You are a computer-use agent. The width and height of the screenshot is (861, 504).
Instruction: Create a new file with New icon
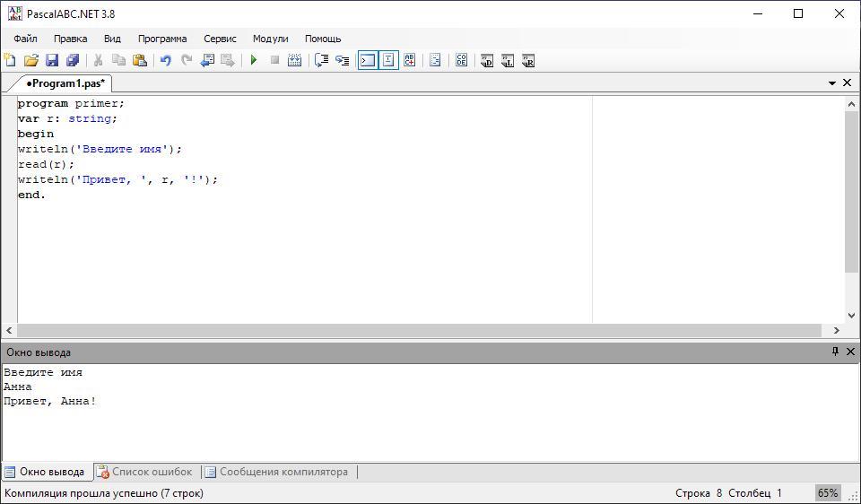pyautogui.click(x=10, y=60)
